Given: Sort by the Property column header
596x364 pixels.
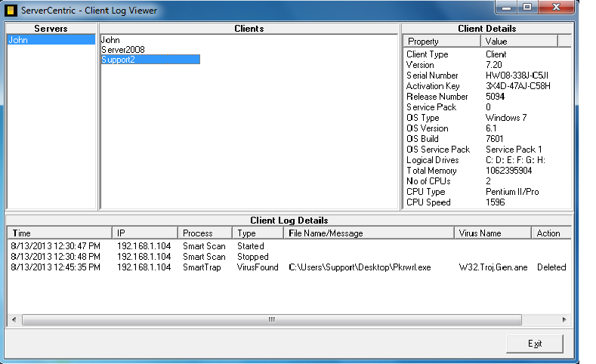Looking at the screenshot, I should [443, 42].
